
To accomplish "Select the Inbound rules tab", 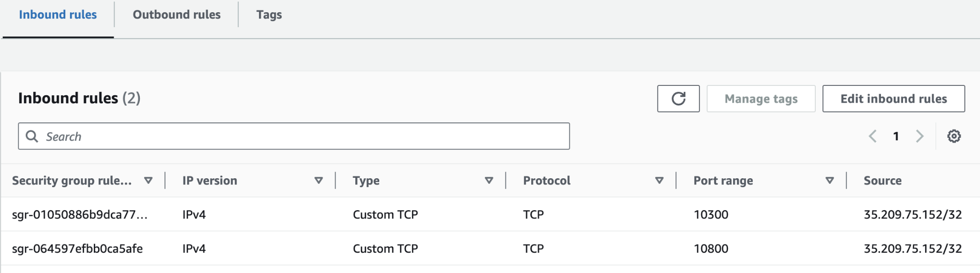I will pos(58,15).
